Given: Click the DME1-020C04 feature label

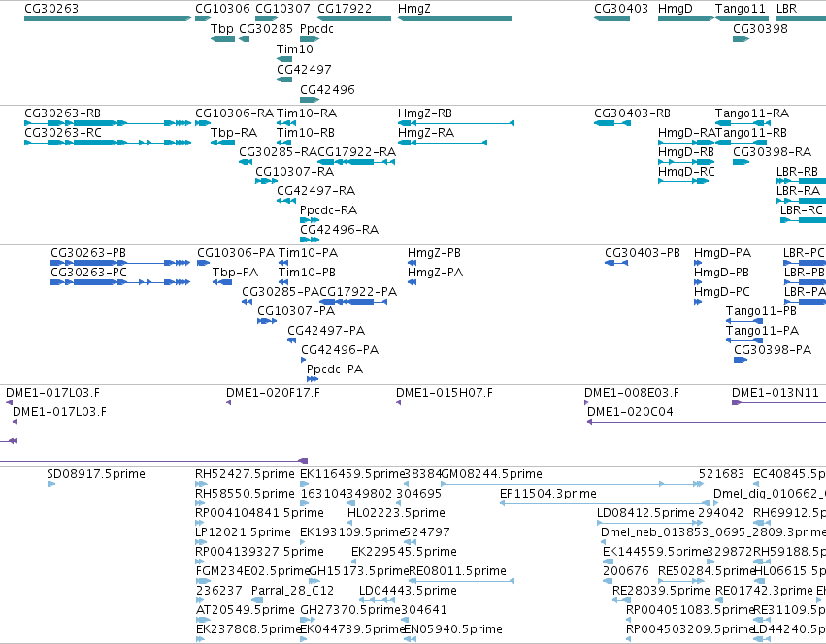Looking at the screenshot, I should pos(630,412).
